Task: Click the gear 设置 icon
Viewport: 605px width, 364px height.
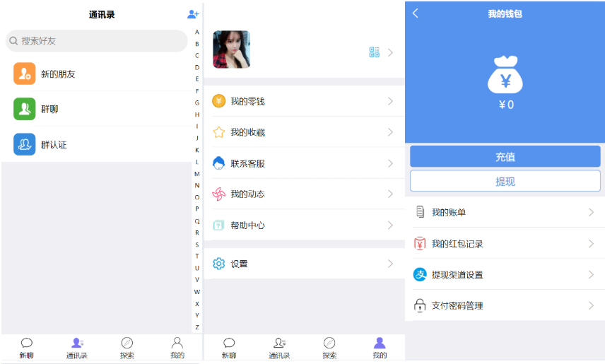Action: 219,264
